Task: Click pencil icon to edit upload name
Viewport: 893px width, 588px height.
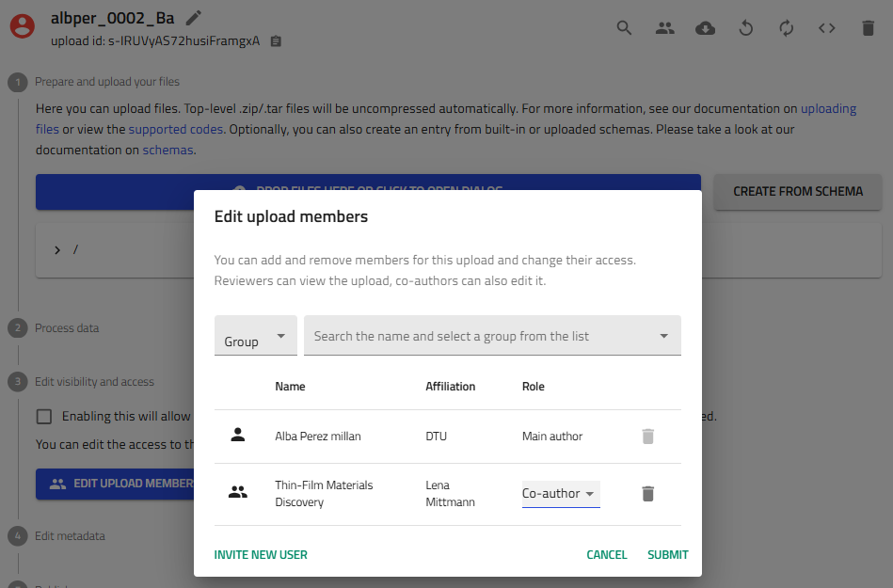Action: [x=194, y=17]
